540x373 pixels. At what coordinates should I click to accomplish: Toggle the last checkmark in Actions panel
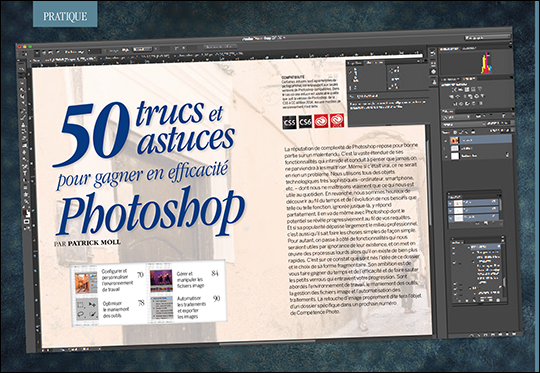click(x=455, y=294)
